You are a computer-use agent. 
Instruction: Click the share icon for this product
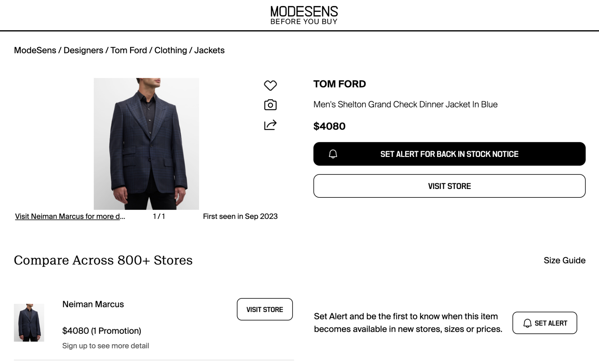coord(270,124)
